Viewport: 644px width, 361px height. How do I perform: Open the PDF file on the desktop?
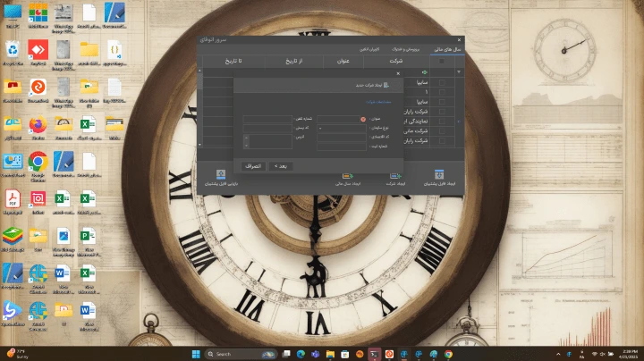(13, 201)
